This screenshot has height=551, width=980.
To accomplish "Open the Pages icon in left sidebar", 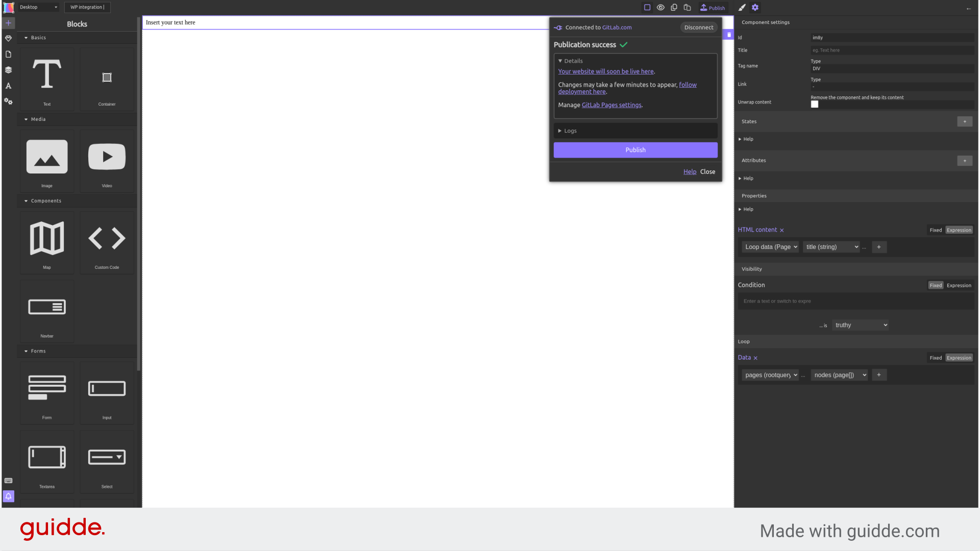I will click(8, 54).
